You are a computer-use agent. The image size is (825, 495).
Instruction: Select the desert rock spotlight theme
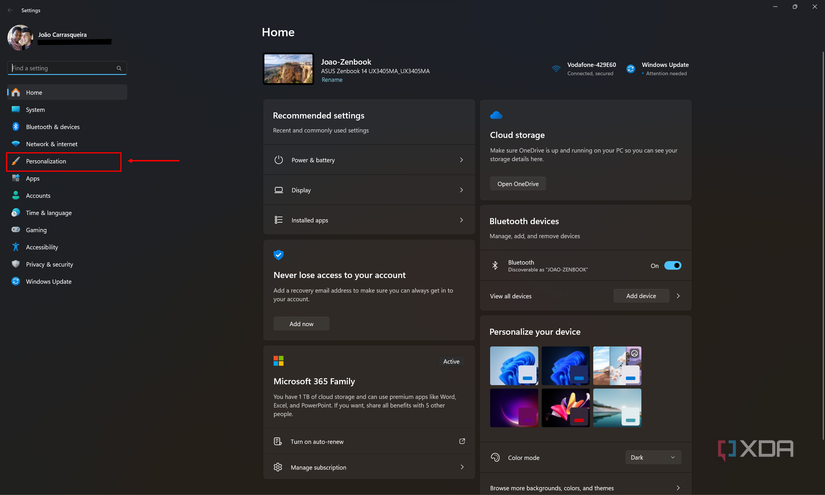pos(617,366)
